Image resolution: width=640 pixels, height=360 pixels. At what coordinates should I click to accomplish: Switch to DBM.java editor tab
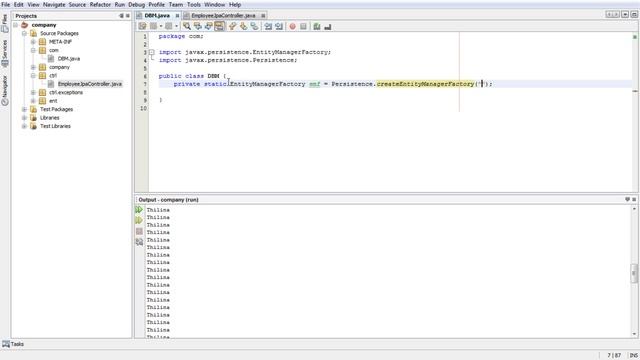point(157,16)
